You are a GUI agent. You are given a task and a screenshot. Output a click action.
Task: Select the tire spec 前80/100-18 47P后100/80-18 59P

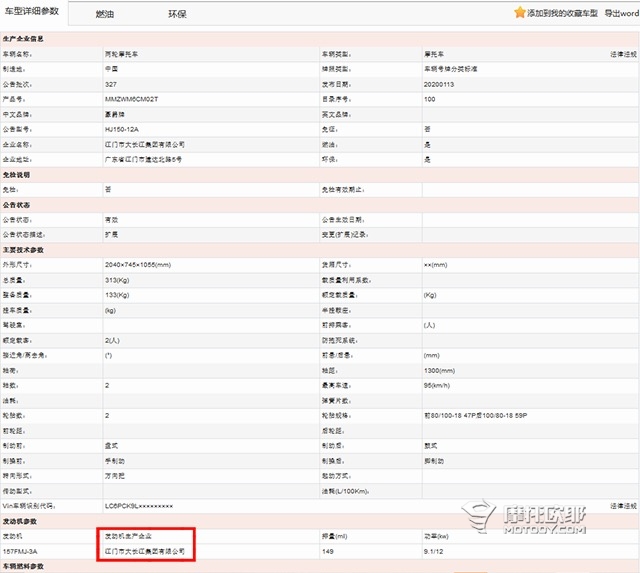[476, 415]
